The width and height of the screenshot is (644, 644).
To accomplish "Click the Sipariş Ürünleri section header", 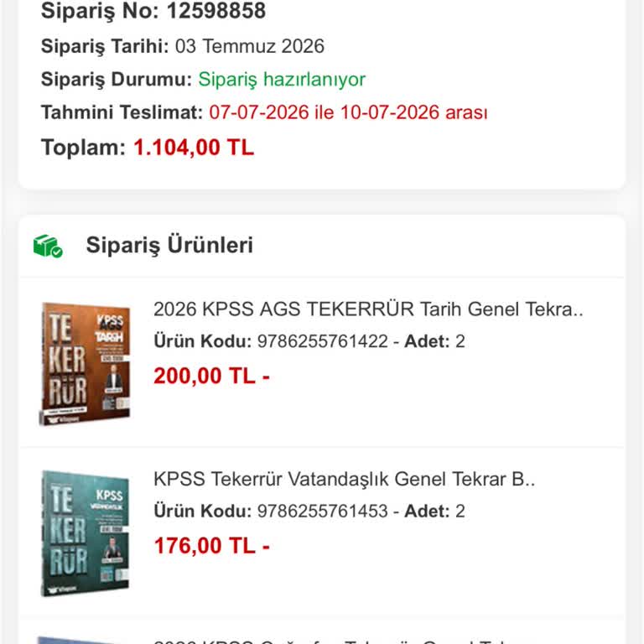I will click(x=169, y=245).
